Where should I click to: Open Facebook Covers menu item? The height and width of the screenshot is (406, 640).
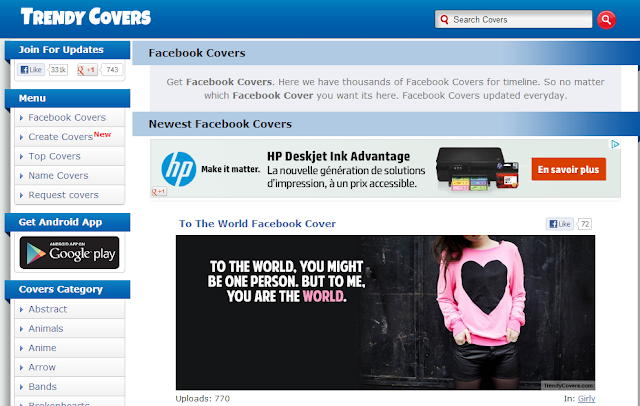point(69,118)
